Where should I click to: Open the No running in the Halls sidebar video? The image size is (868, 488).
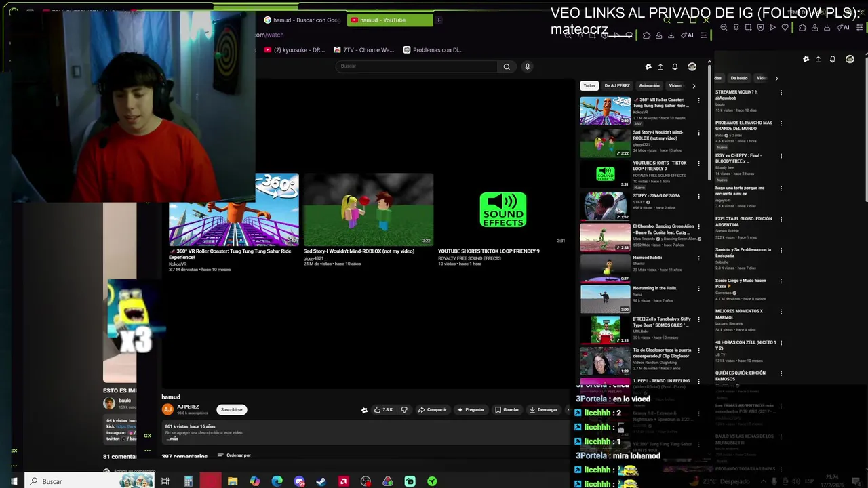[605, 299]
